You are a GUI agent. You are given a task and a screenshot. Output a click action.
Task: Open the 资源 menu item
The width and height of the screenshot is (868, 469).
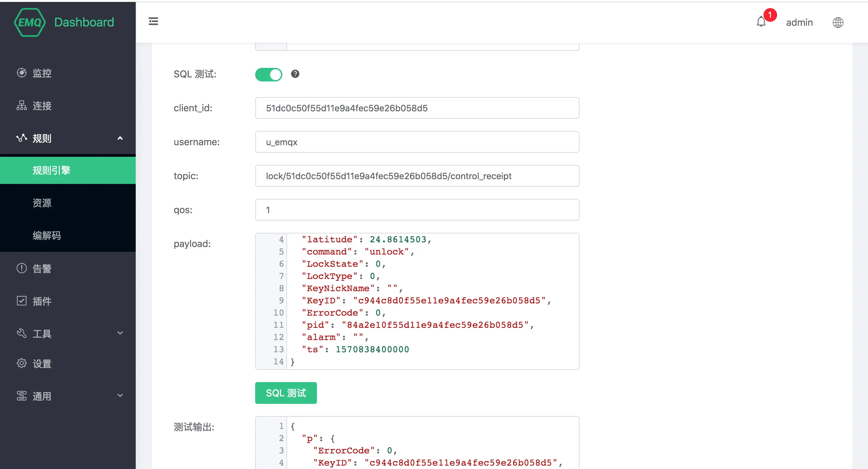42,203
